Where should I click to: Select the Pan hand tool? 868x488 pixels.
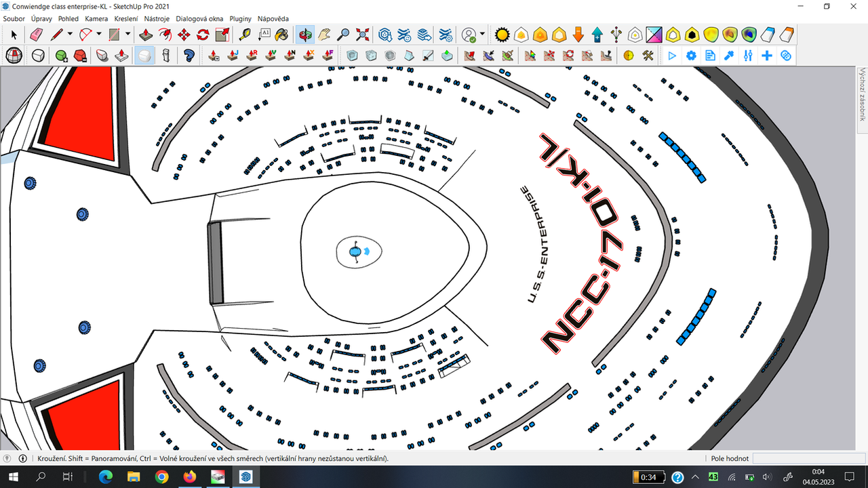pyautogui.click(x=325, y=35)
